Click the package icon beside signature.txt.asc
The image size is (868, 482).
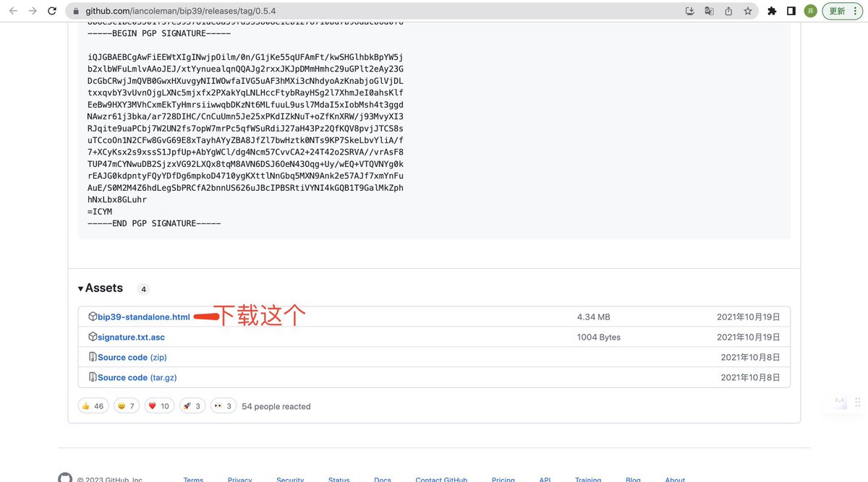[x=93, y=337]
